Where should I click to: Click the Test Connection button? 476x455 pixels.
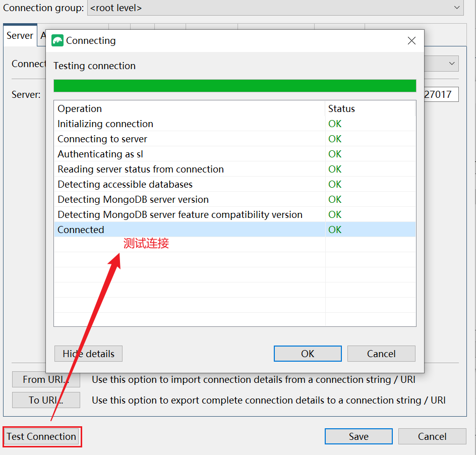tap(41, 436)
